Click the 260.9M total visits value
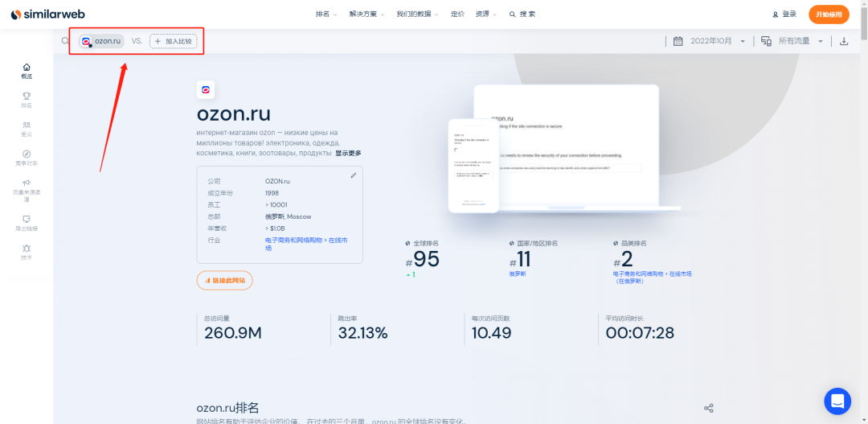Viewport: 868px width, 424px height. (x=233, y=333)
